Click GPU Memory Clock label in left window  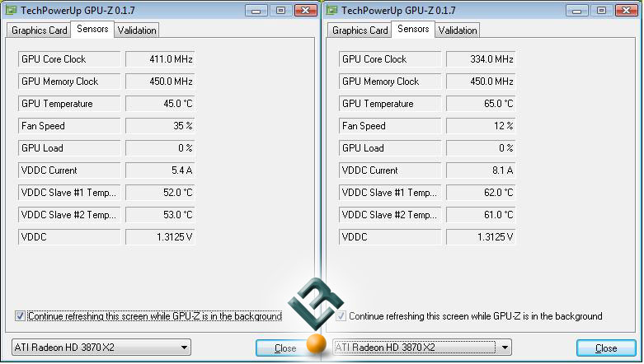point(69,82)
